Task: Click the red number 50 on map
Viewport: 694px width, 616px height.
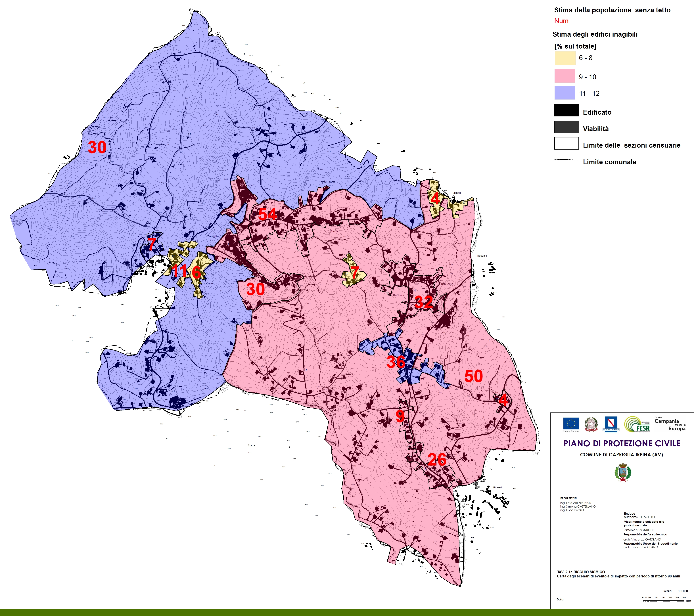Action: tap(473, 376)
